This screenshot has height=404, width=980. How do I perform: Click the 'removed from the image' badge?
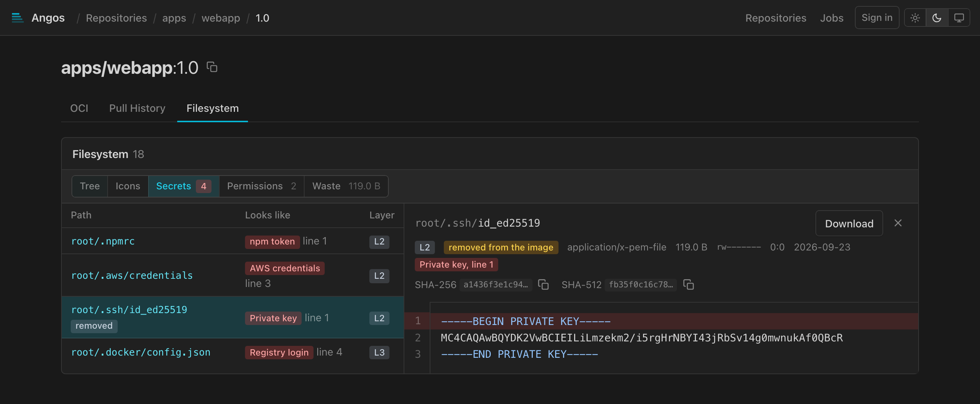click(x=501, y=247)
